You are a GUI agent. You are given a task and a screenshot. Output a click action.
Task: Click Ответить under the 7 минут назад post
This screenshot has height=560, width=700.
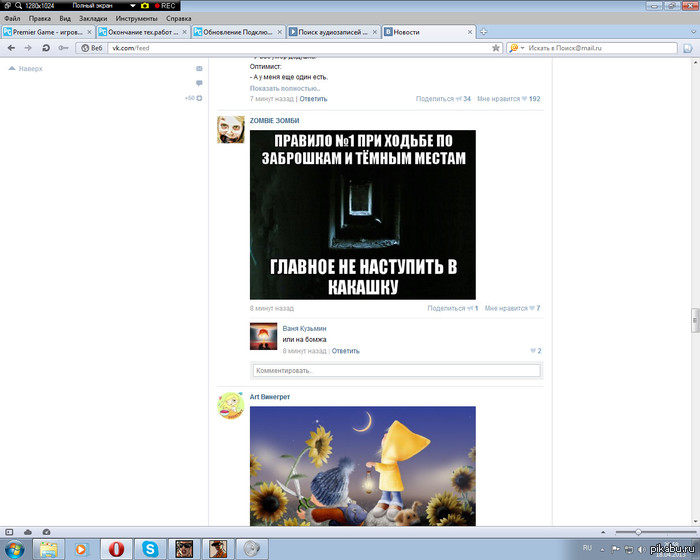pyautogui.click(x=313, y=99)
